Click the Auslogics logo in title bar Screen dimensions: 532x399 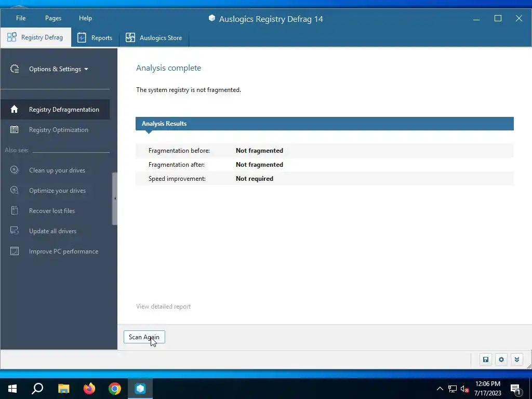(212, 18)
